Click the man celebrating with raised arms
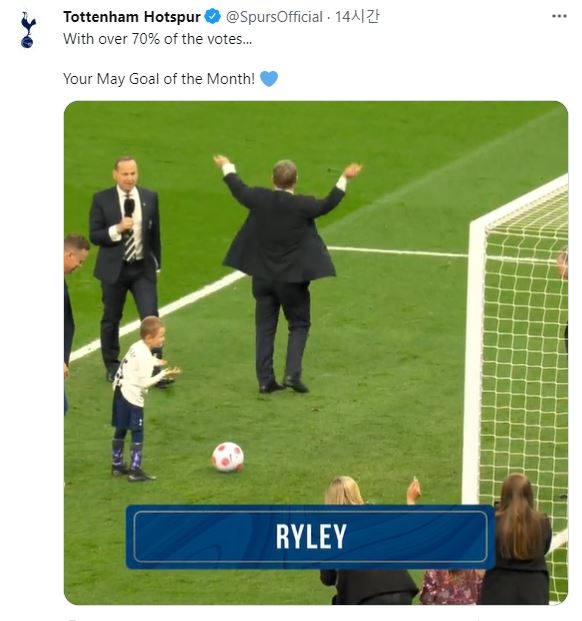The width and height of the screenshot is (582, 621). coord(283,273)
